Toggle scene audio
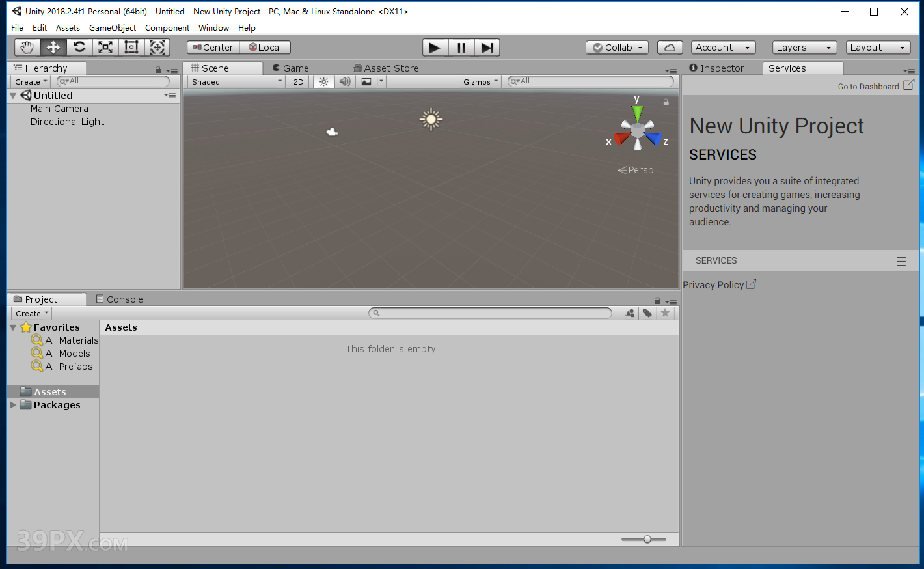 click(345, 82)
